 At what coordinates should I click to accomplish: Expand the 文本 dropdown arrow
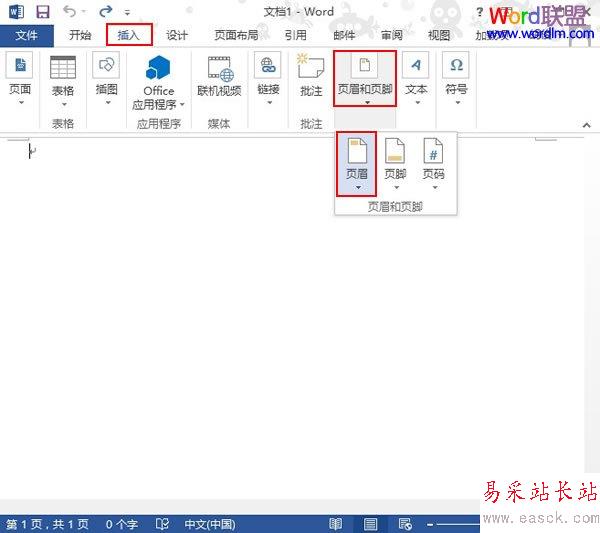[x=417, y=103]
